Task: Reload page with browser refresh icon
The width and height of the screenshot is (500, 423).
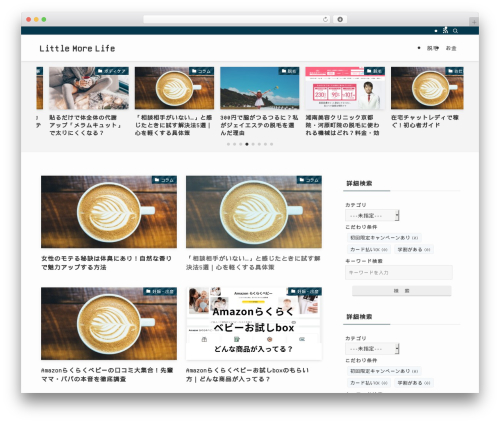Action: 325,19
